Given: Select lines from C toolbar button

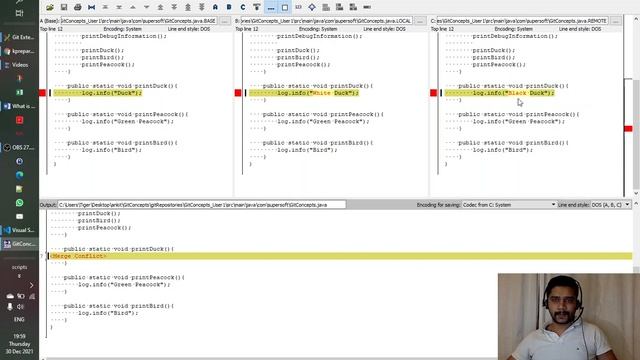Looking at the screenshot, I should tap(243, 7).
